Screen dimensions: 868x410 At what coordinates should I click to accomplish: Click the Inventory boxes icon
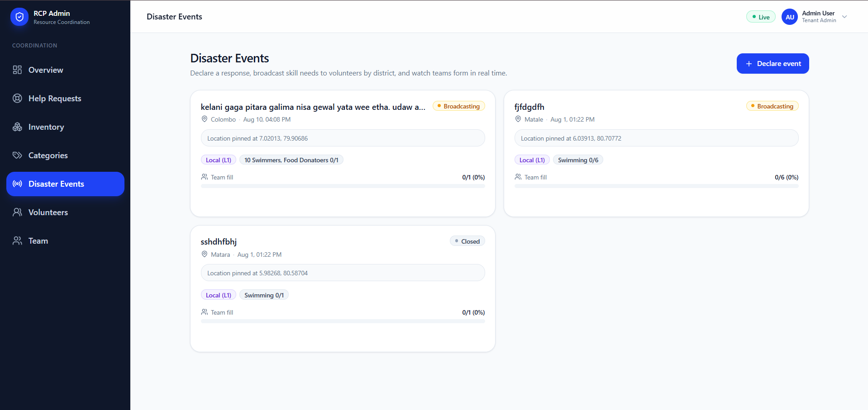(17, 127)
